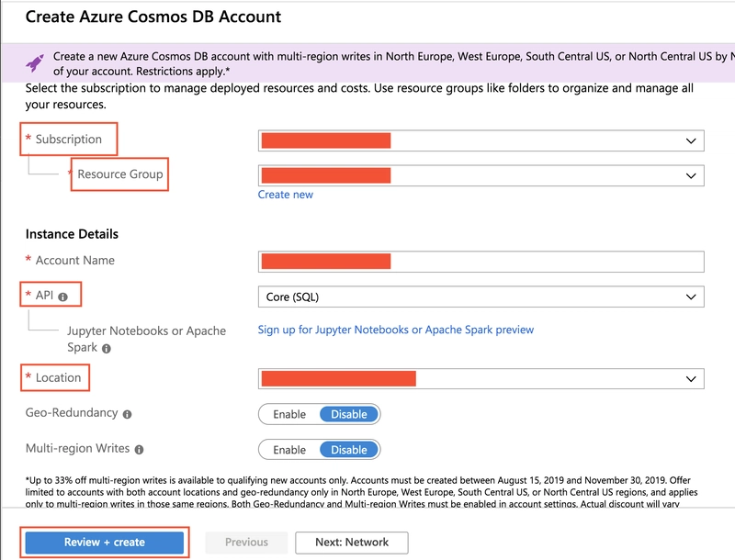The width and height of the screenshot is (735, 560).
Task: Click the Create Azure Cosmos DB Account title
Action: (x=153, y=17)
